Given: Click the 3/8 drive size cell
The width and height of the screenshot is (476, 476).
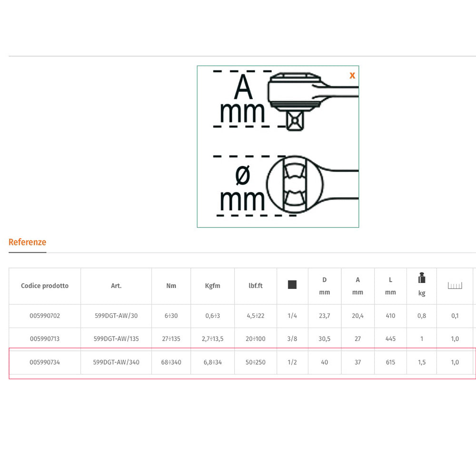Looking at the screenshot, I should tap(292, 339).
